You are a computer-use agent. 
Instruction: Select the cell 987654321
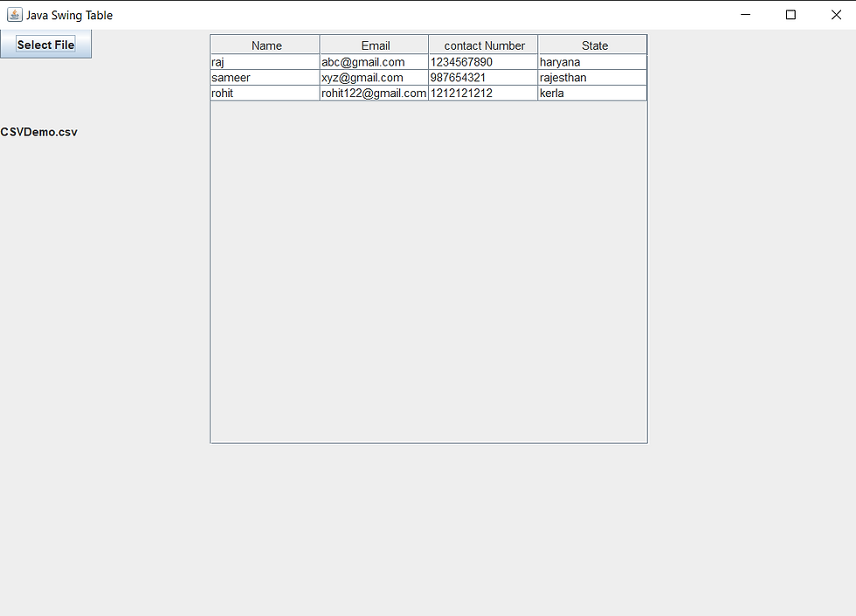point(484,78)
